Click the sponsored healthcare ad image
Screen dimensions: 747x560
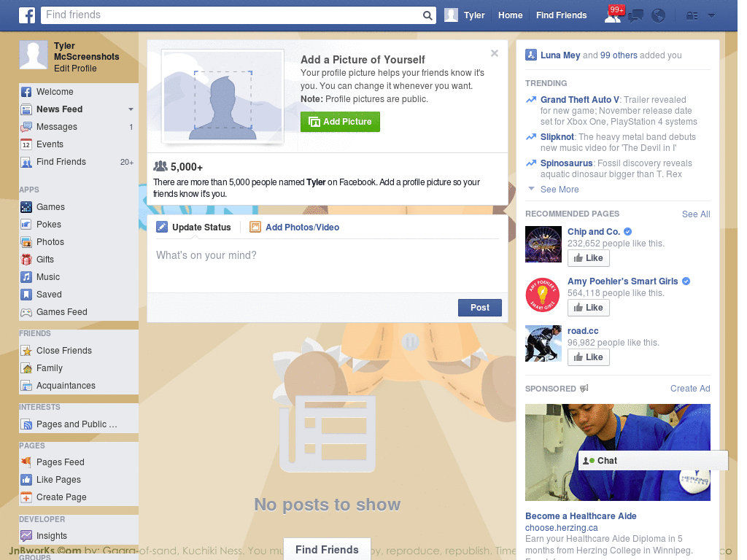click(x=617, y=452)
